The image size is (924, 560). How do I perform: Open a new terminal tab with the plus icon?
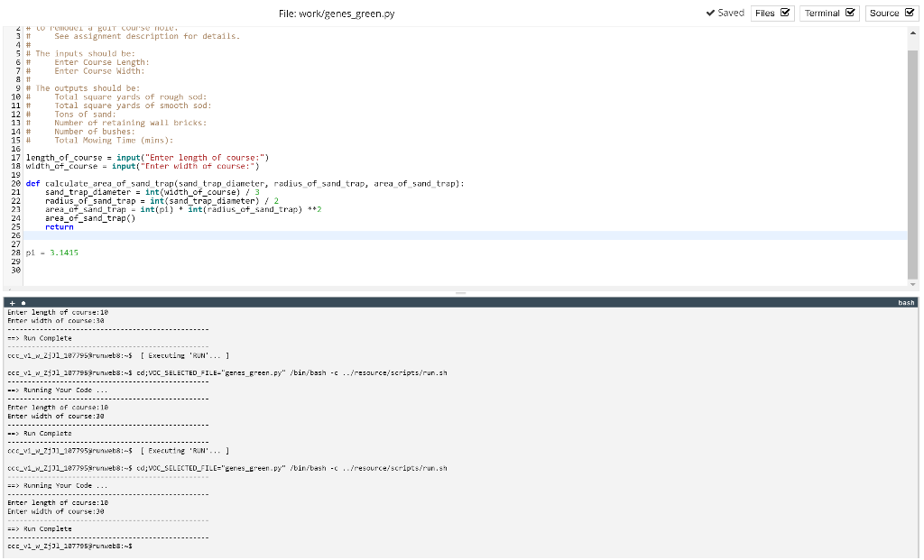coord(12,303)
